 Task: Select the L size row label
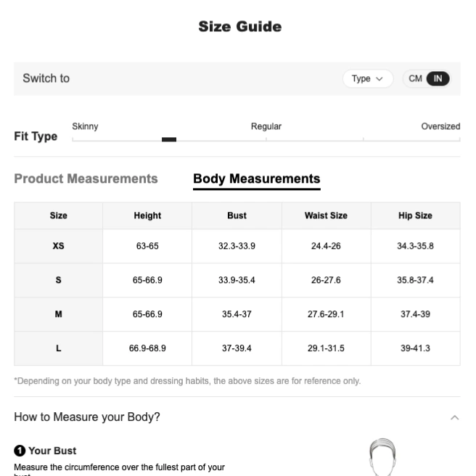point(58,348)
